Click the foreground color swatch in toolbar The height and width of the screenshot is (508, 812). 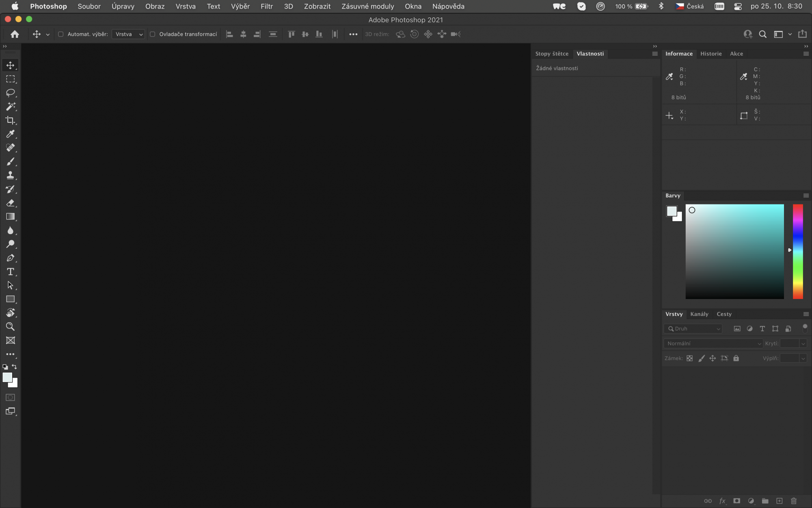7,378
